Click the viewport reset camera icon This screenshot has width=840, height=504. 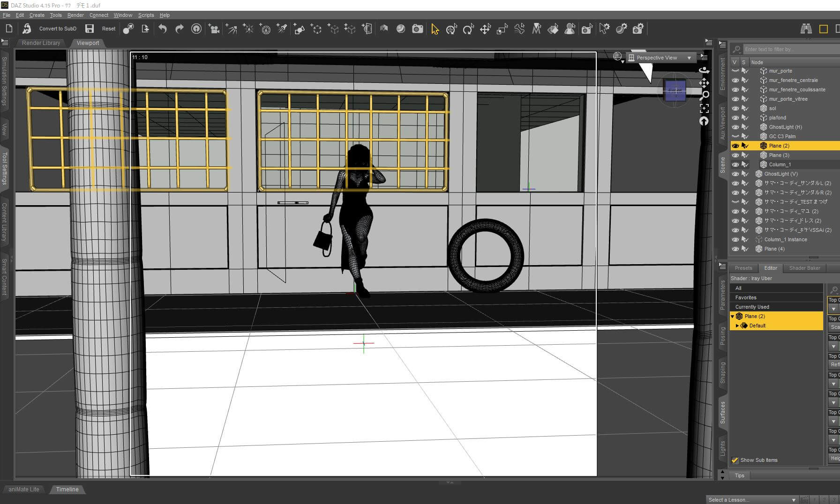point(704,121)
